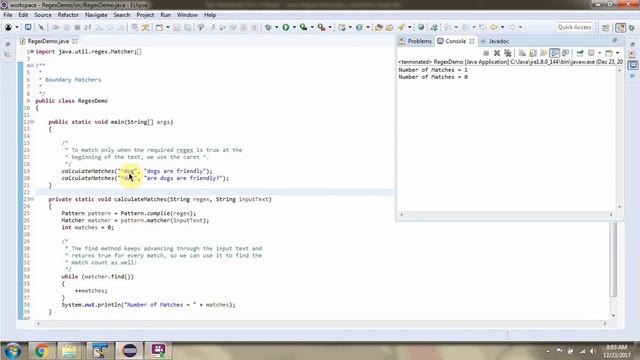Click Pin Console icon

click(580, 53)
